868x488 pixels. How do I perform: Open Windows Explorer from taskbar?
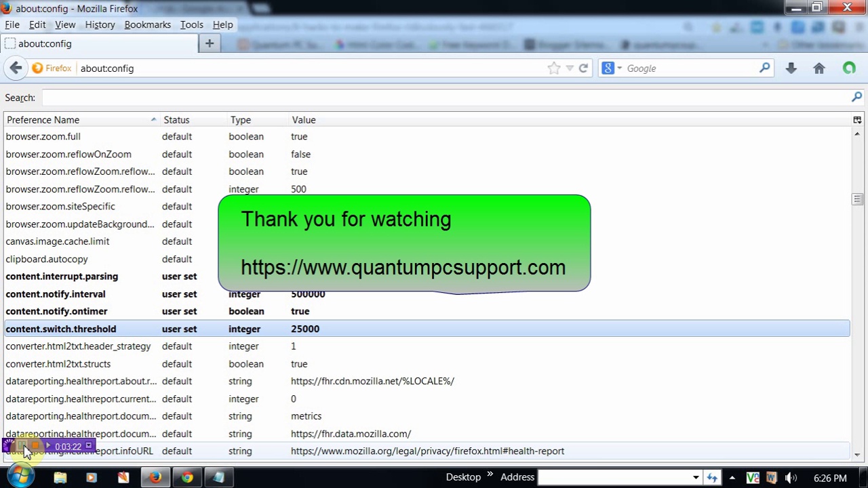(x=60, y=478)
